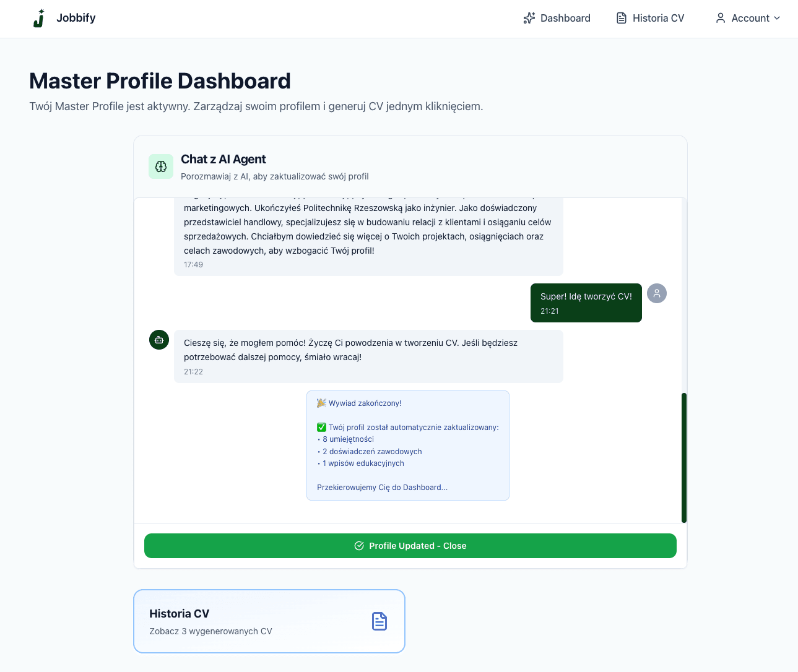This screenshot has width=798, height=672.
Task: Click the "Super! Idę tworzyć CV!" message bubble
Action: pyautogui.click(x=586, y=303)
